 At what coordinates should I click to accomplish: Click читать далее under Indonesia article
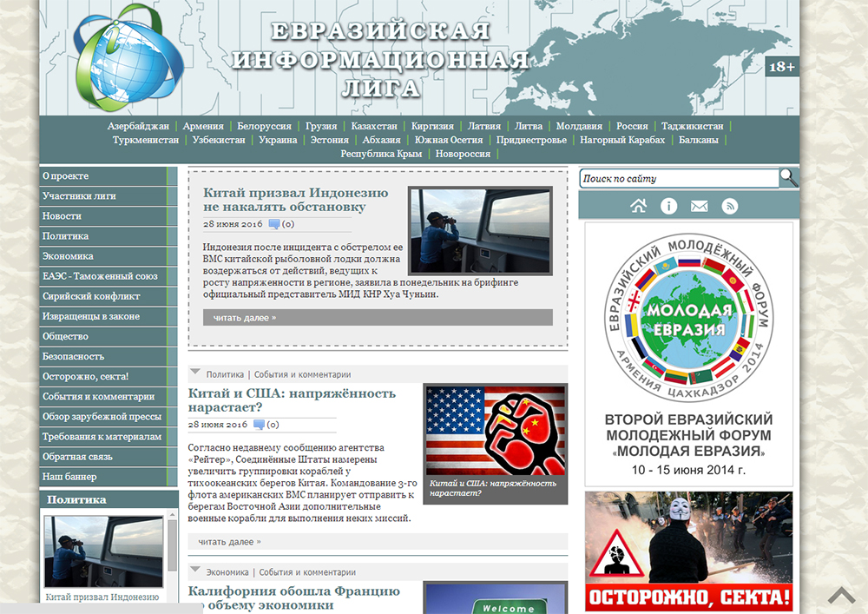tap(245, 318)
